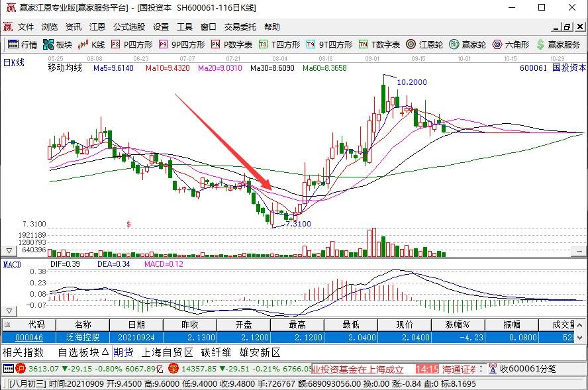Expand the 自选板块 triangle
Screen dimensions: 588x390
[x=105, y=352]
